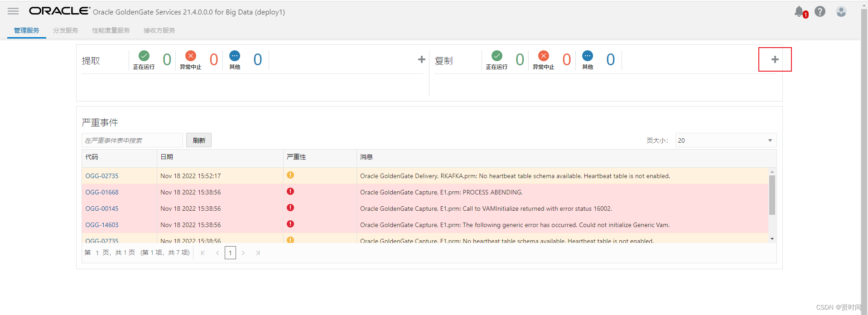Open the OGG-14603 event code link
868x315 pixels.
pyautogui.click(x=102, y=225)
